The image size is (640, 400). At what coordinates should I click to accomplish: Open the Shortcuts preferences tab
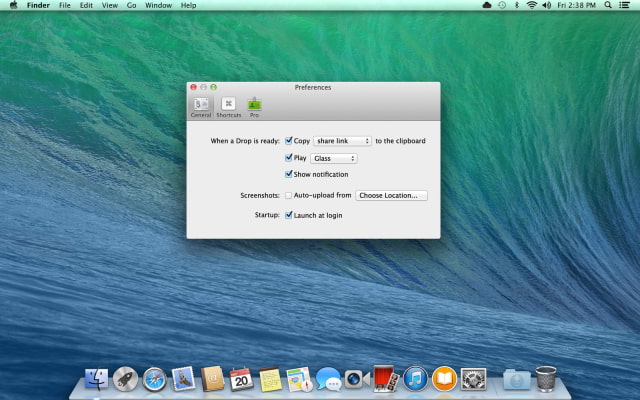coord(228,106)
